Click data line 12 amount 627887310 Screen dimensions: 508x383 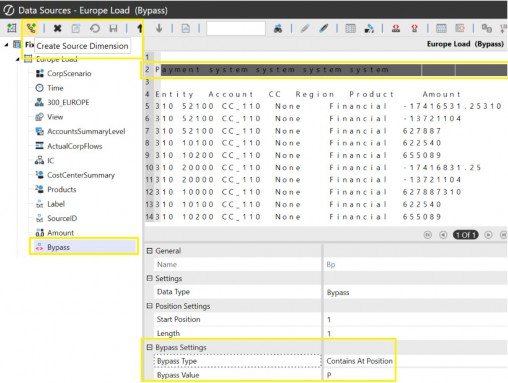coord(432,192)
